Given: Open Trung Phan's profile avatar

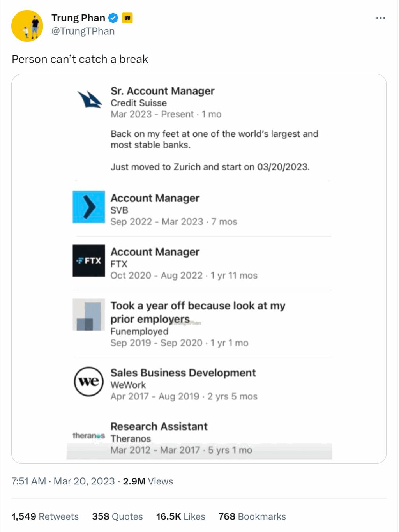Looking at the screenshot, I should click(27, 26).
